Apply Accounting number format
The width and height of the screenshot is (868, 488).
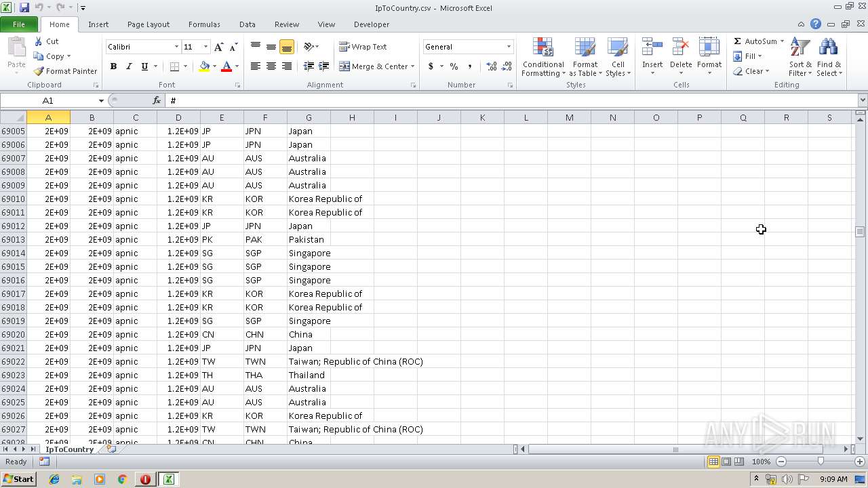click(431, 66)
